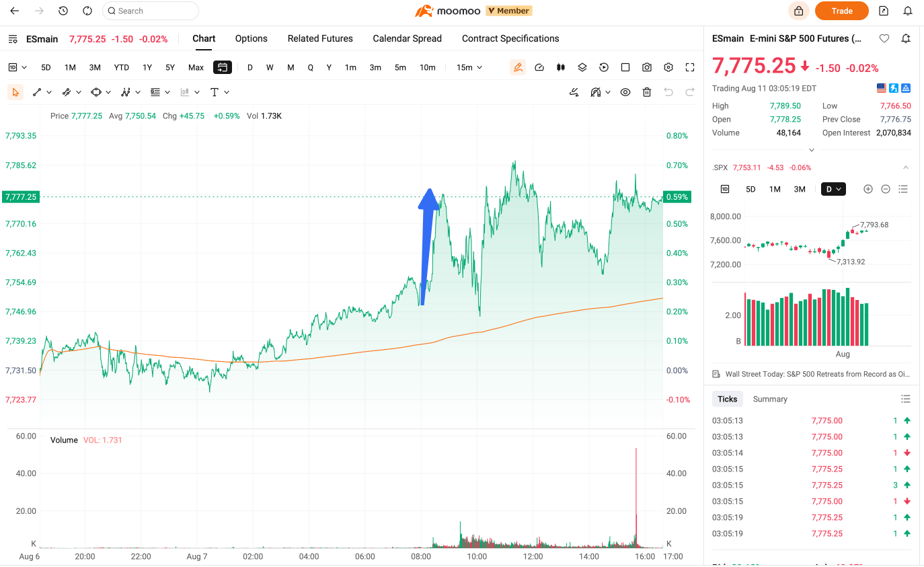The image size is (924, 567).
Task: Open the 1D period dropdown on the main chart
Action: click(x=17, y=67)
